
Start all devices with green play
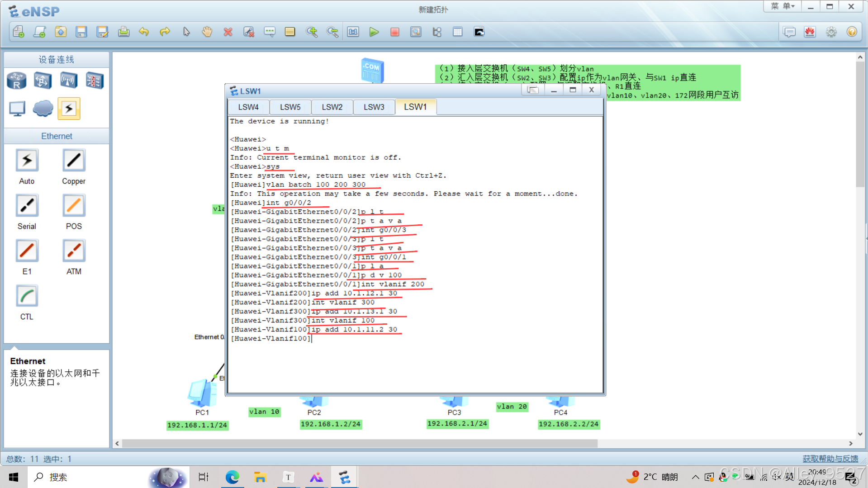[374, 32]
